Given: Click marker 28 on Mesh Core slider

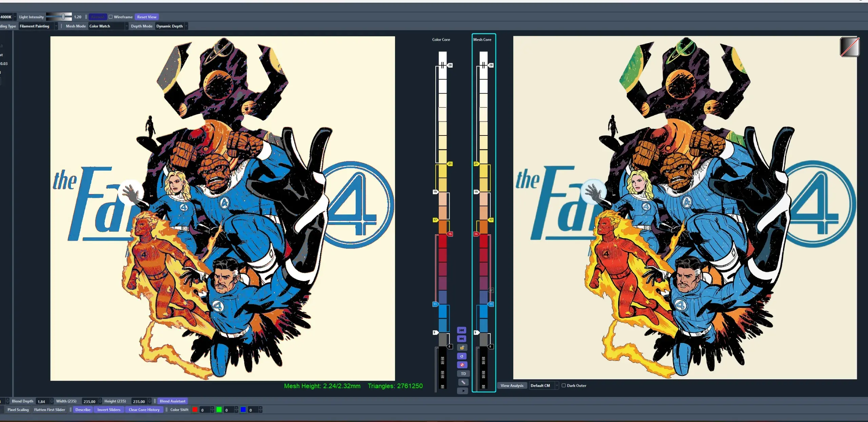Looking at the screenshot, I should tap(491, 65).
